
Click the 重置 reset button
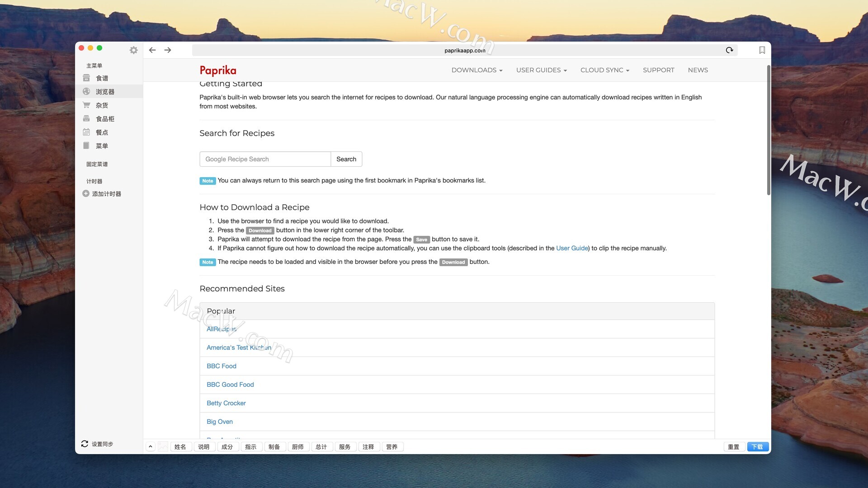coord(734,447)
